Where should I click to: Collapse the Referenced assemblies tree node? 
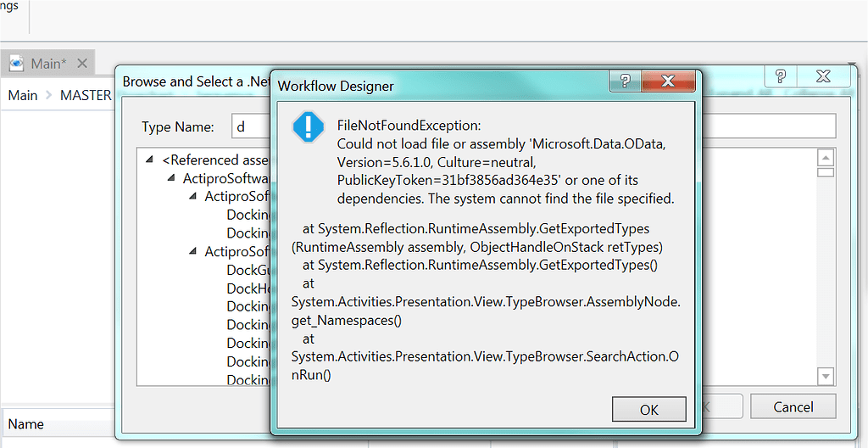click(149, 160)
